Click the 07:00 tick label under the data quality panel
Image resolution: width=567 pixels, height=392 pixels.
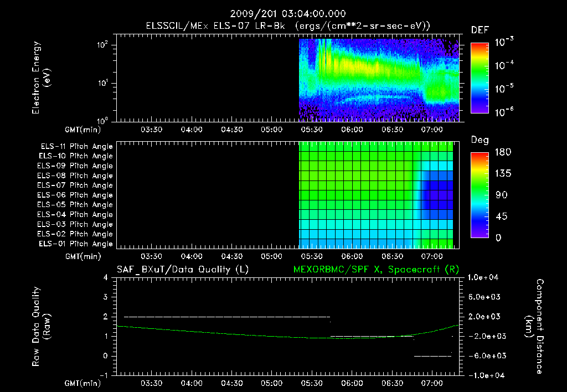click(432, 383)
